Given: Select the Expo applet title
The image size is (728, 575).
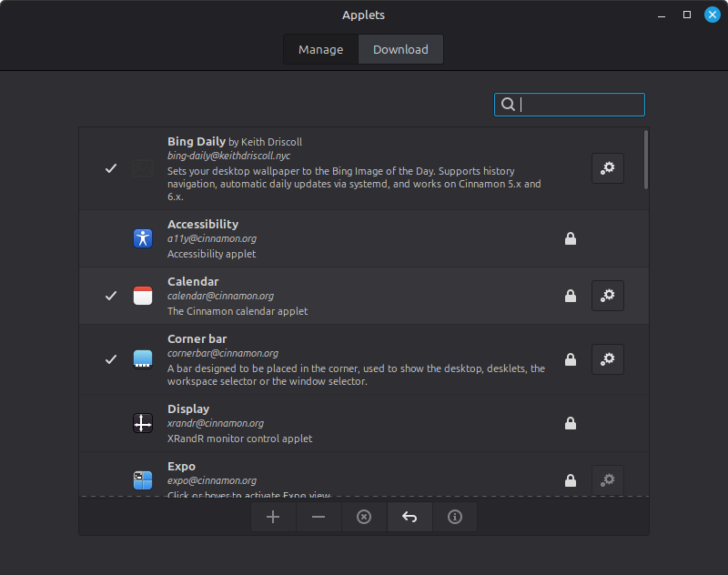Looking at the screenshot, I should click(x=181, y=467).
